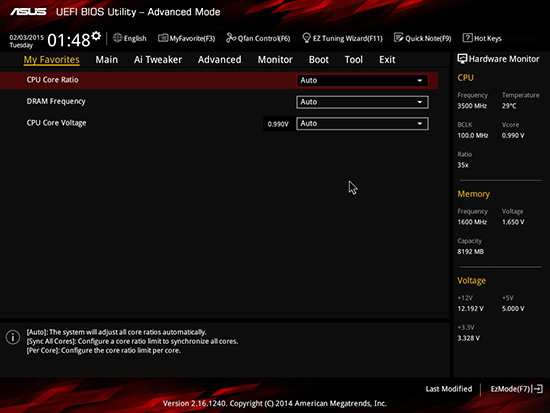
Task: Click the 01:48 clock display
Action: tap(69, 40)
